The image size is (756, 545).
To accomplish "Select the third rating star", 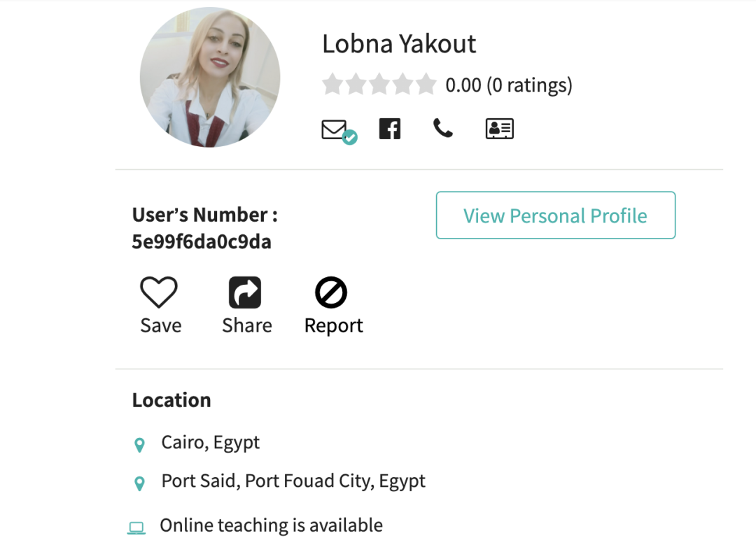I will (379, 85).
